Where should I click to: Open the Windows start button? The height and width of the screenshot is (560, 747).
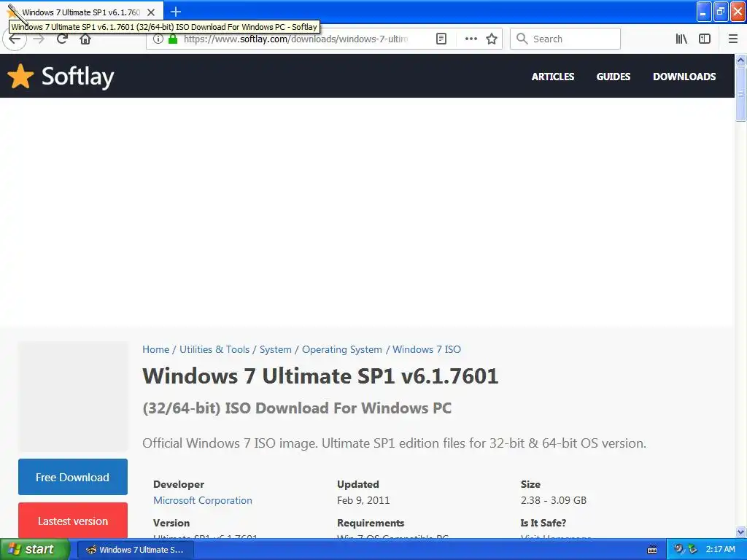click(34, 549)
